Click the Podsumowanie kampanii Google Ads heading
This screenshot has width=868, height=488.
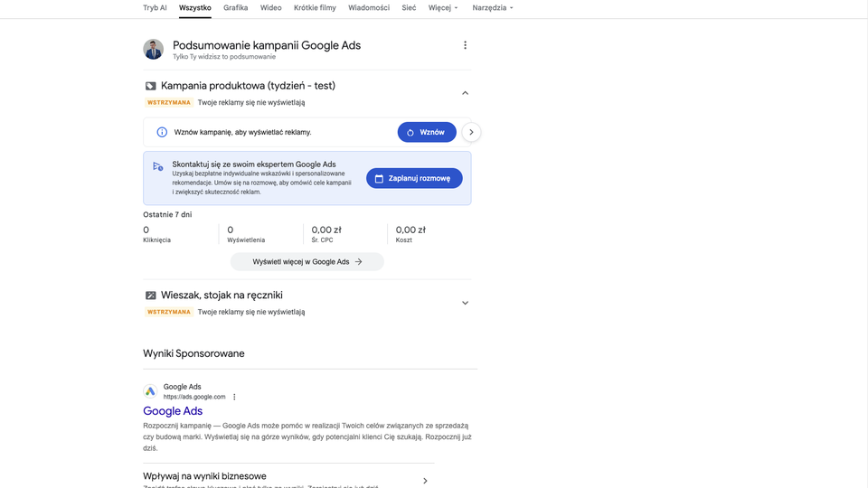267,45
